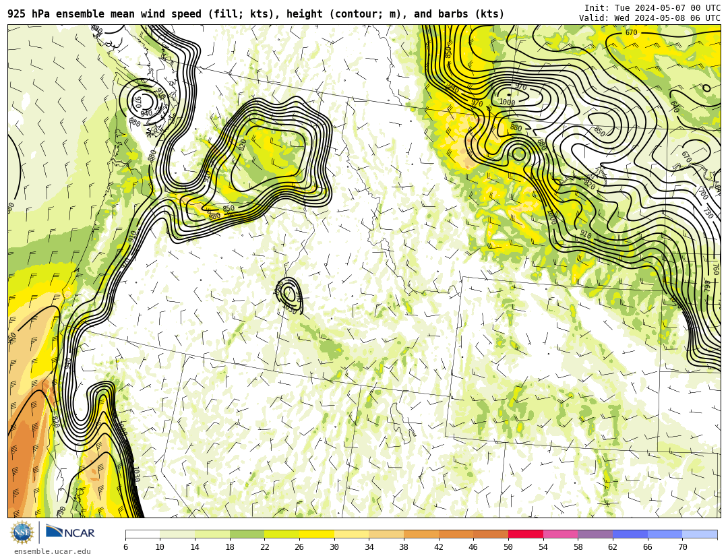The image size is (728, 560).
Task: Click the 1030 contour label near bottom-left coast
Action: pos(135,474)
